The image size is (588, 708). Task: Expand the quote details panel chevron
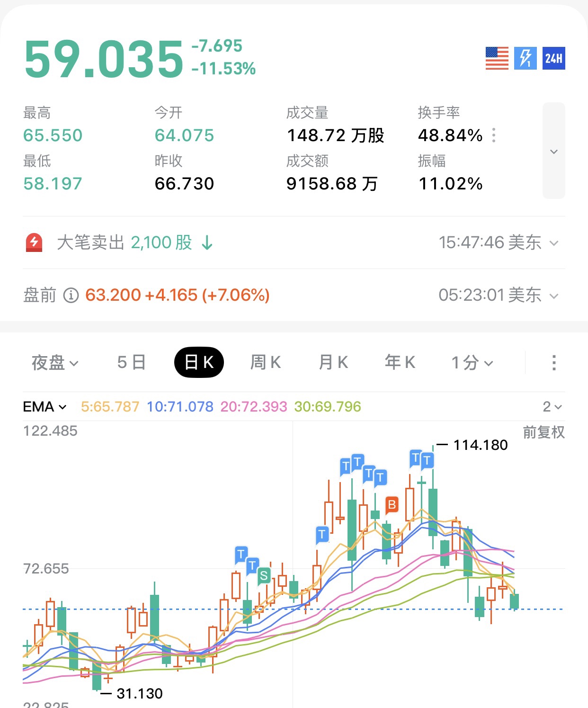point(553,152)
